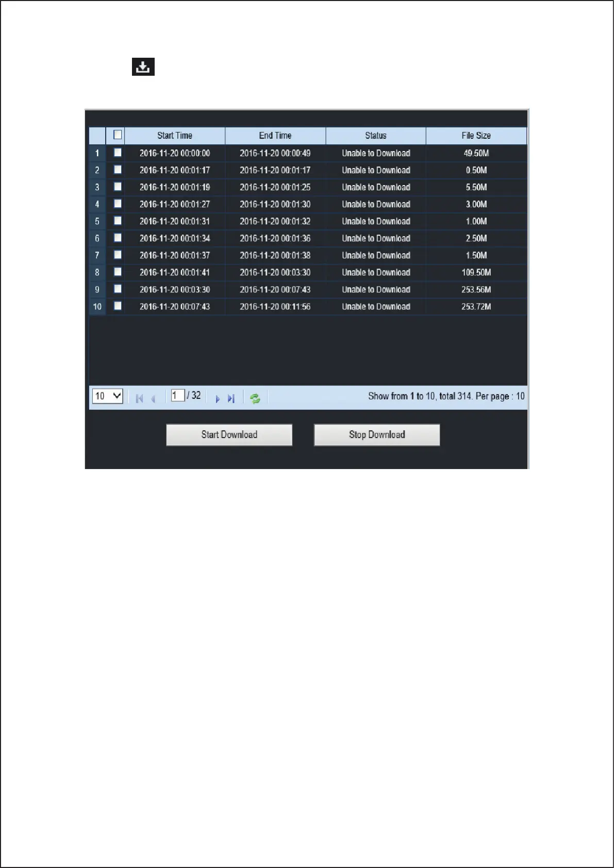Select start time 2016-11-20 00:01:37
614x868 pixels.
(x=175, y=255)
